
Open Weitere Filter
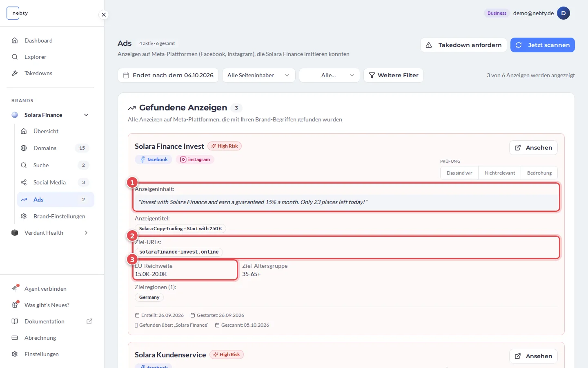click(x=394, y=75)
